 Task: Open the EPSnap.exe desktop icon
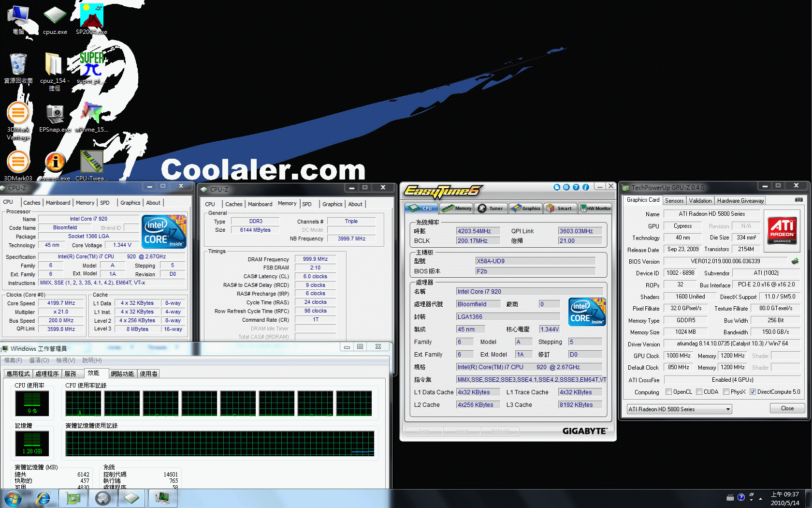(55, 118)
